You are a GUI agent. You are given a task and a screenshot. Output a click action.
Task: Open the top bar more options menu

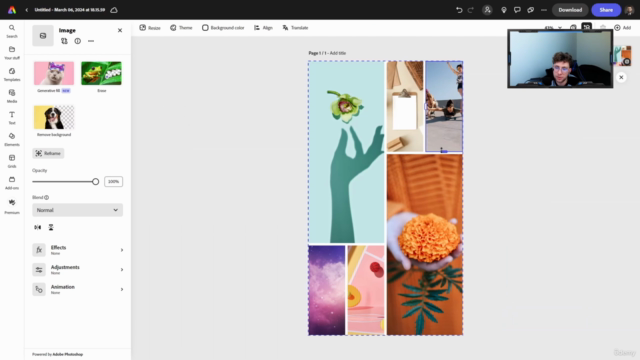click(544, 10)
